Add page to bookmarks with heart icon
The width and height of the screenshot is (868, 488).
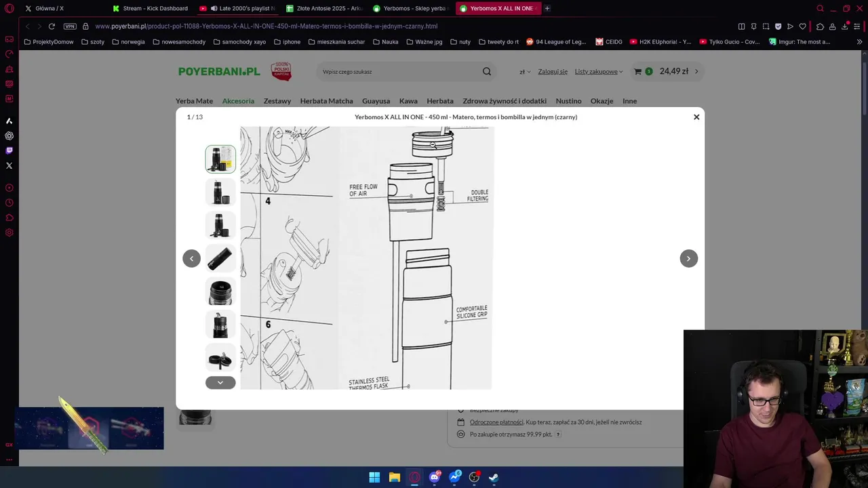[803, 26]
